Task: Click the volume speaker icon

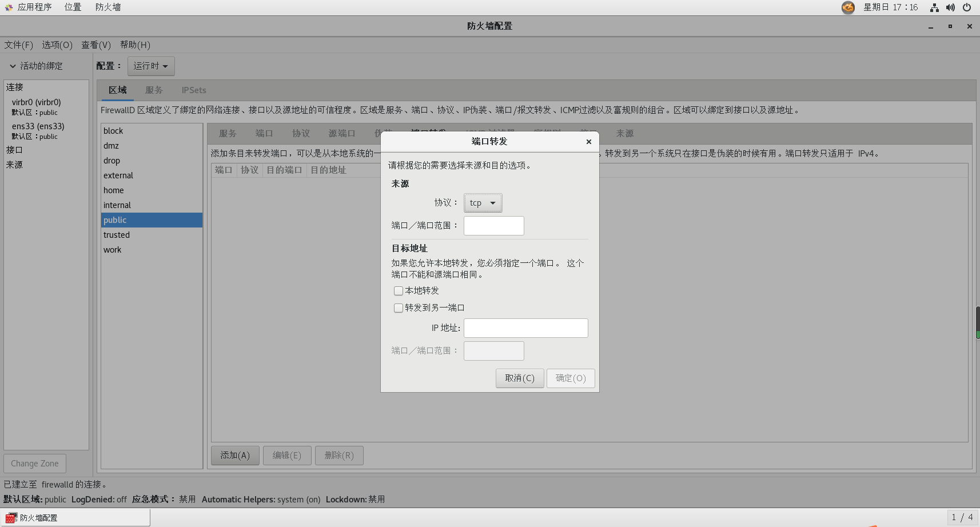Action: (950, 7)
